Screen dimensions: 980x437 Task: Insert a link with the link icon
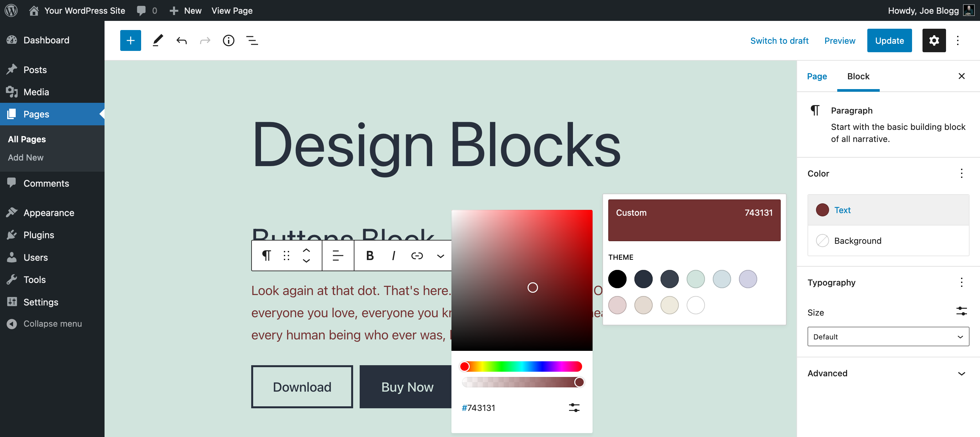click(x=417, y=256)
